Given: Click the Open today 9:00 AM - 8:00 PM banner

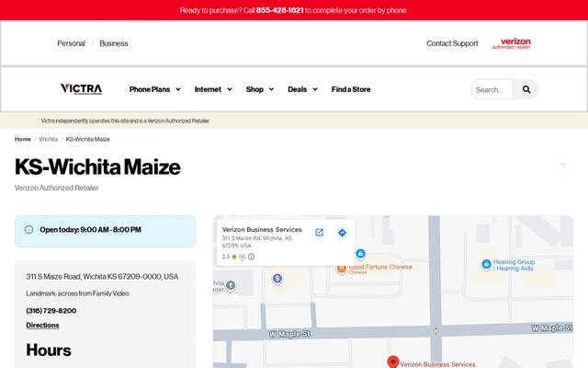Looking at the screenshot, I should click(105, 231).
